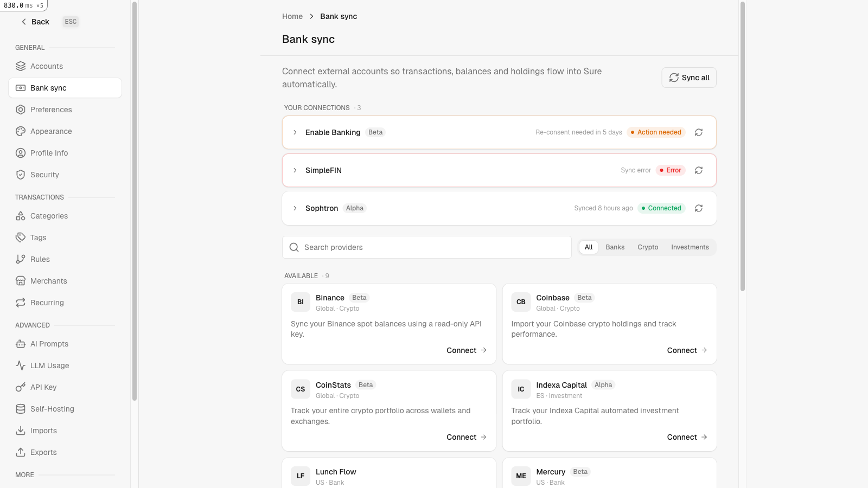This screenshot has height=488, width=868.
Task: Click SimpleFIN sync refresh icon
Action: (699, 170)
